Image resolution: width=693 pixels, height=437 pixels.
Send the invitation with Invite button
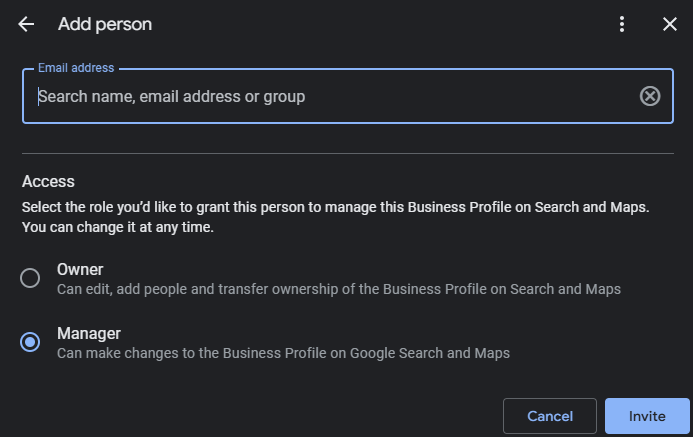[x=647, y=416]
